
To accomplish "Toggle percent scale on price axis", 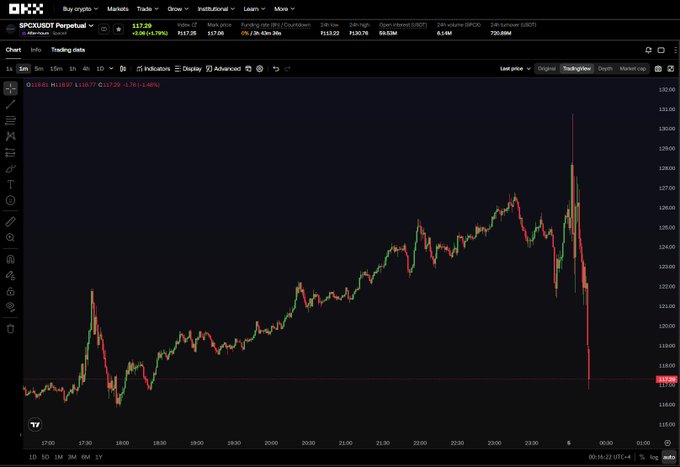I will (642, 457).
